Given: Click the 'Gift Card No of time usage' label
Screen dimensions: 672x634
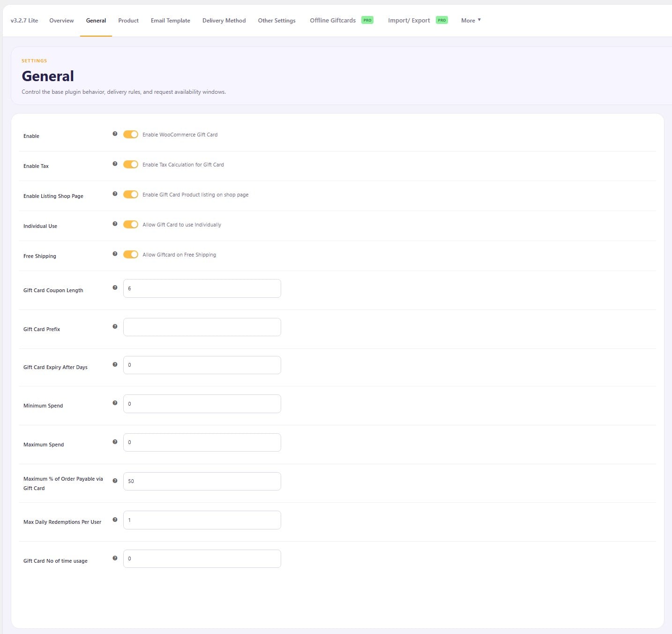Looking at the screenshot, I should coord(55,561).
